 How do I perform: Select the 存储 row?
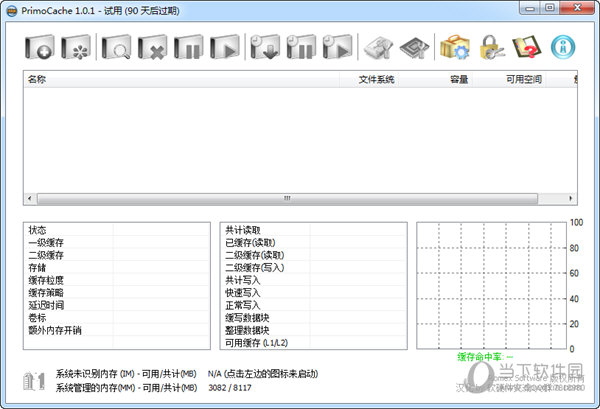[117, 267]
